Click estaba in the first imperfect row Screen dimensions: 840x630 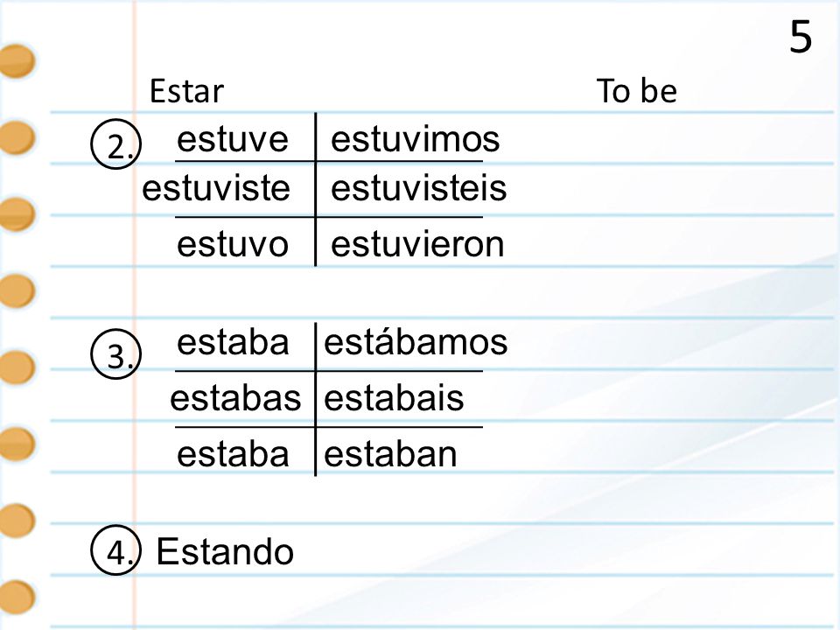click(x=233, y=342)
